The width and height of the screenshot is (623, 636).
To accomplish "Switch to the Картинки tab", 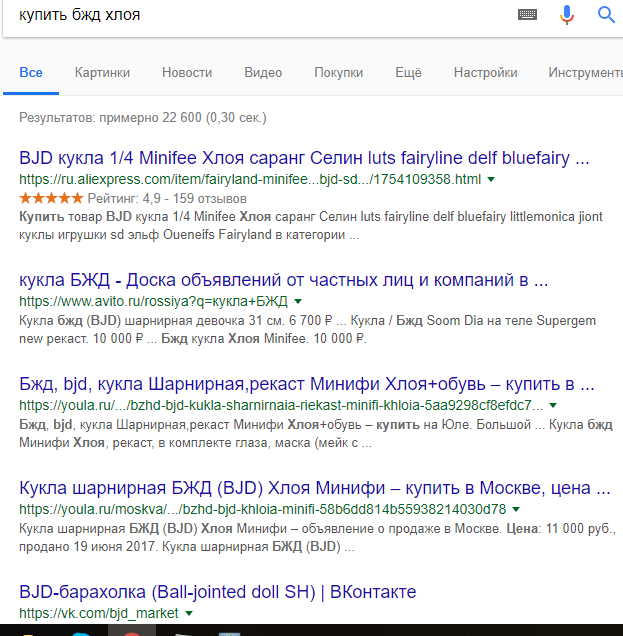I will 102,73.
